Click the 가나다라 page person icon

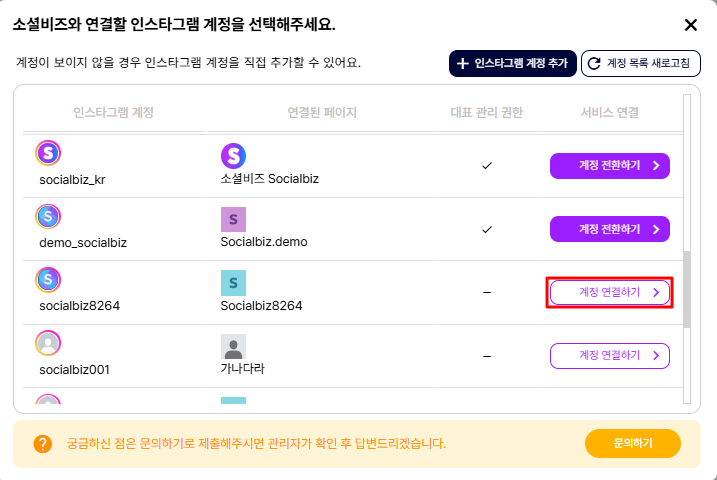[x=233, y=346]
